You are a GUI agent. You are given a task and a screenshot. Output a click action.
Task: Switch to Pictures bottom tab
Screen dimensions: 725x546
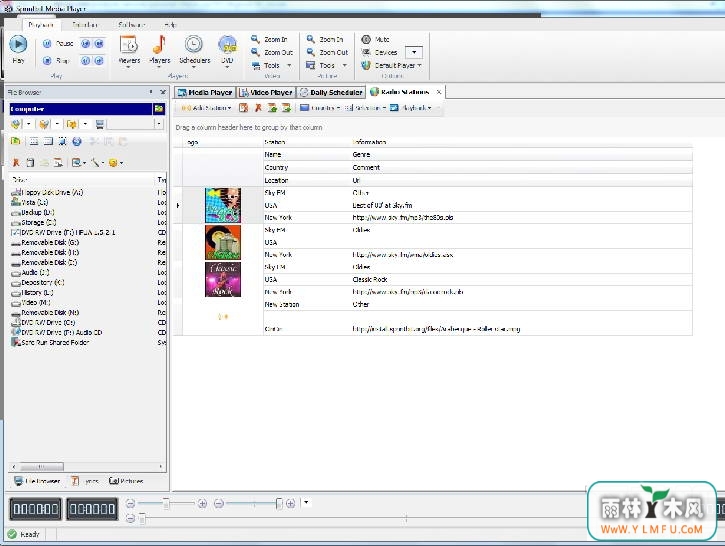coord(126,481)
